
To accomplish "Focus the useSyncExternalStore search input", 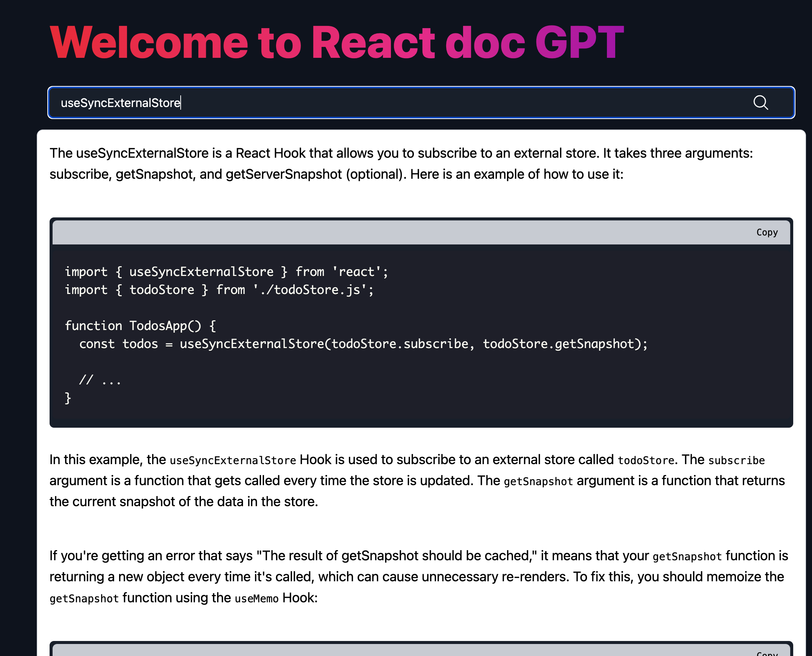I will (421, 103).
